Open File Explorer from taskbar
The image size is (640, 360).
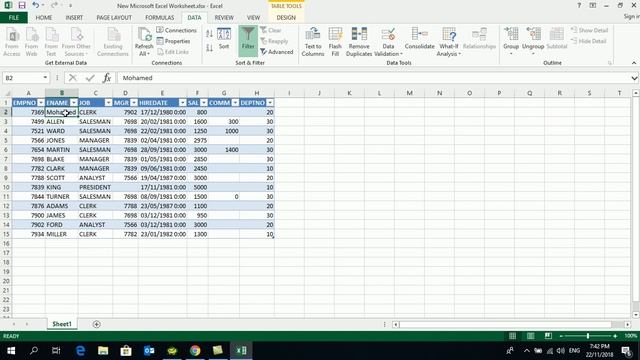(x=103, y=351)
